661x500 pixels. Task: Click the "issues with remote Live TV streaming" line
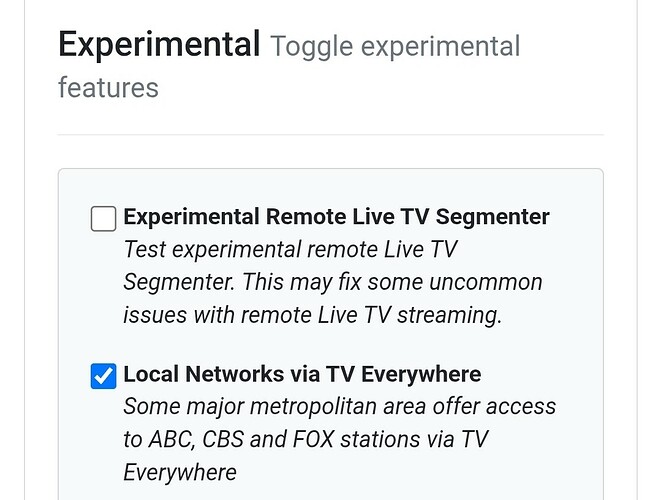pyautogui.click(x=313, y=313)
